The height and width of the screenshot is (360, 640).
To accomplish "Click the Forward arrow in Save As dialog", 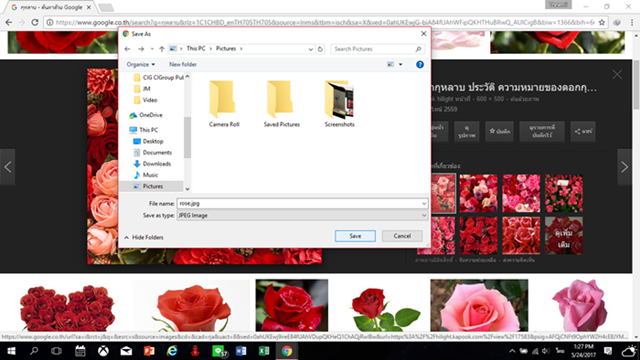I will coord(141,49).
